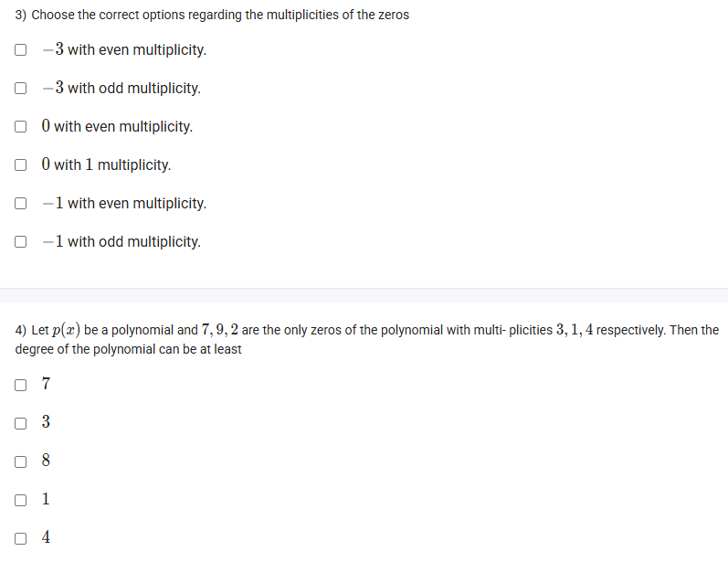The height and width of the screenshot is (562, 728).
Task: Click the label text "−1 with even multiplicity."
Action: (x=124, y=203)
